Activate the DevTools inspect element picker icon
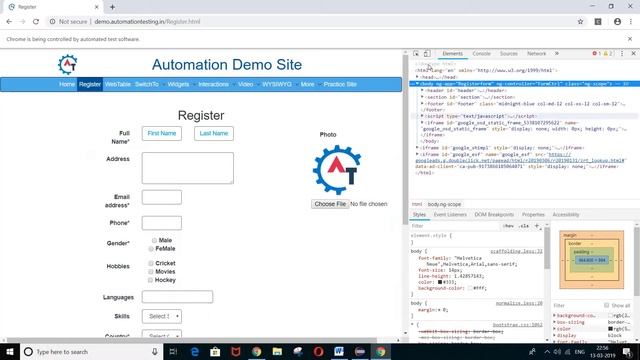This screenshot has width=640, height=360. [x=416, y=53]
